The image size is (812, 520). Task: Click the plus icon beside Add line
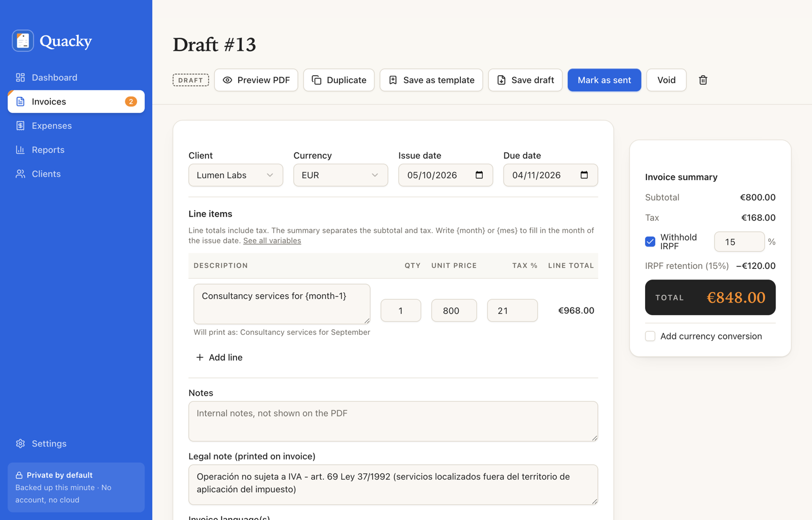(x=200, y=357)
